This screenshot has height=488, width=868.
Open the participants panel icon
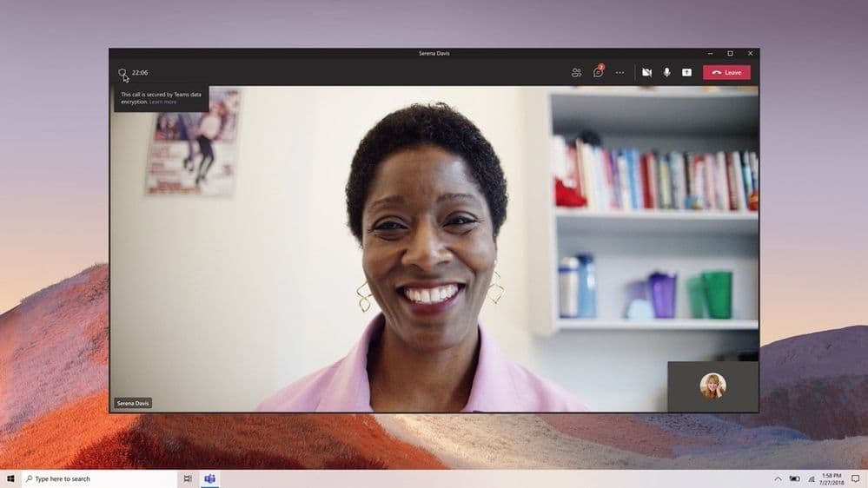576,72
